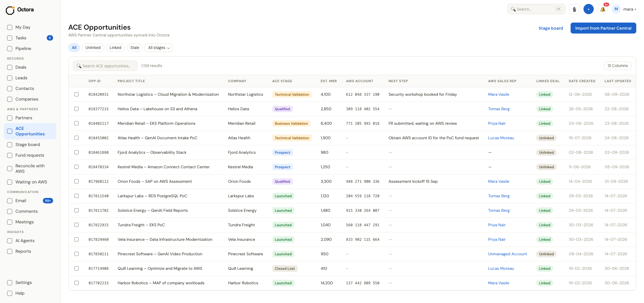Click the Fund requests icon in the sidebar
The image size is (644, 303).
coord(10,155)
